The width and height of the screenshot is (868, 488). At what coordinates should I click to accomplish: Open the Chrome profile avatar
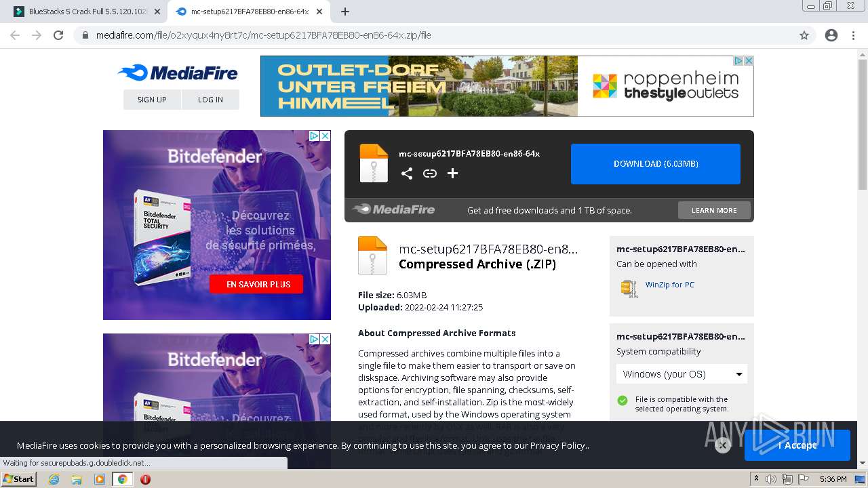[831, 35]
